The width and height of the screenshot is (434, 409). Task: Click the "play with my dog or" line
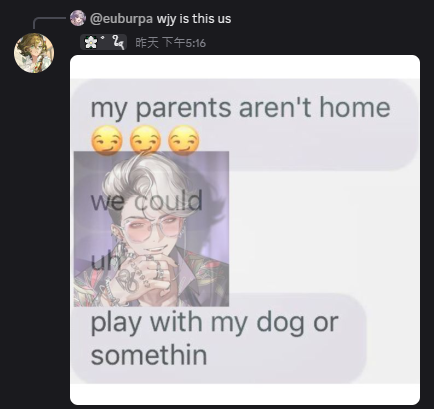pos(214,323)
